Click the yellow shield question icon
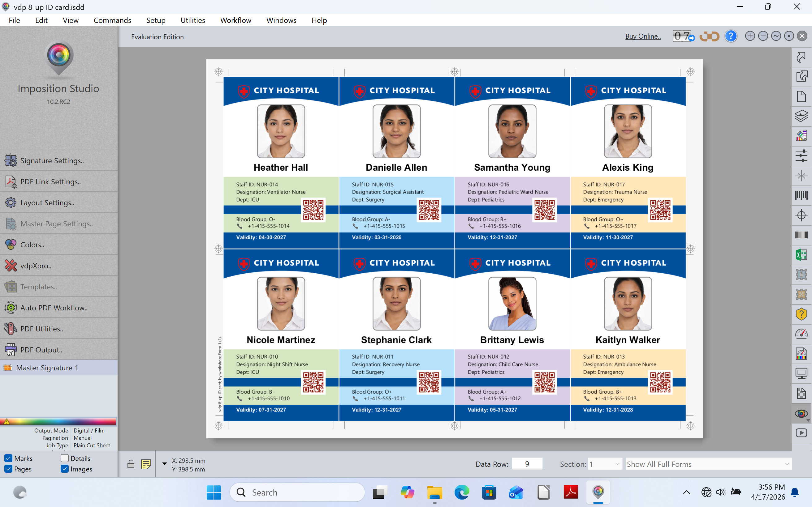Screen dimensions: 812x507 pos(801,314)
